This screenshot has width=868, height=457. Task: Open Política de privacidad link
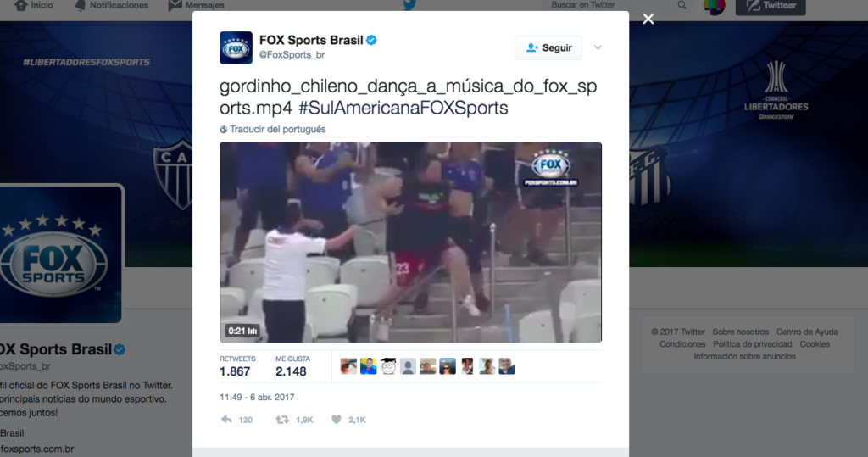click(x=753, y=344)
